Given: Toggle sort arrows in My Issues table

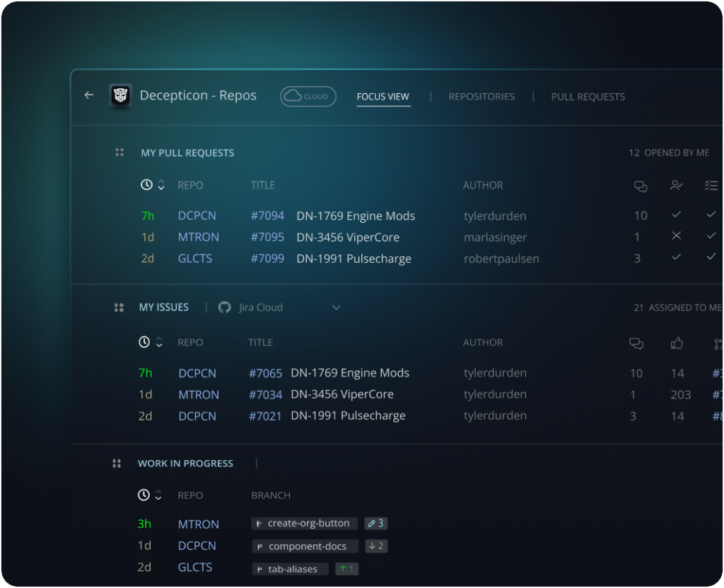Looking at the screenshot, I should click(159, 342).
